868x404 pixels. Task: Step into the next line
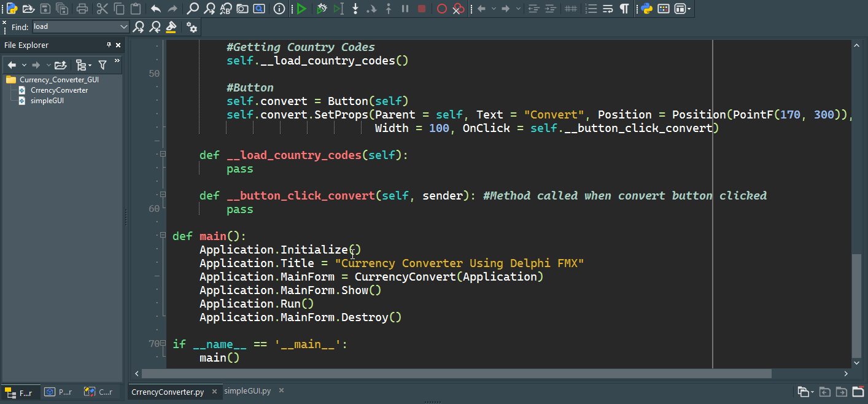[355, 9]
